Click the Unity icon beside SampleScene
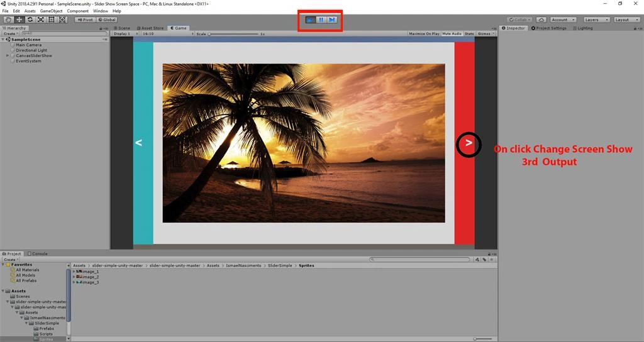Viewport: 644px width, 342px height. tap(8, 40)
